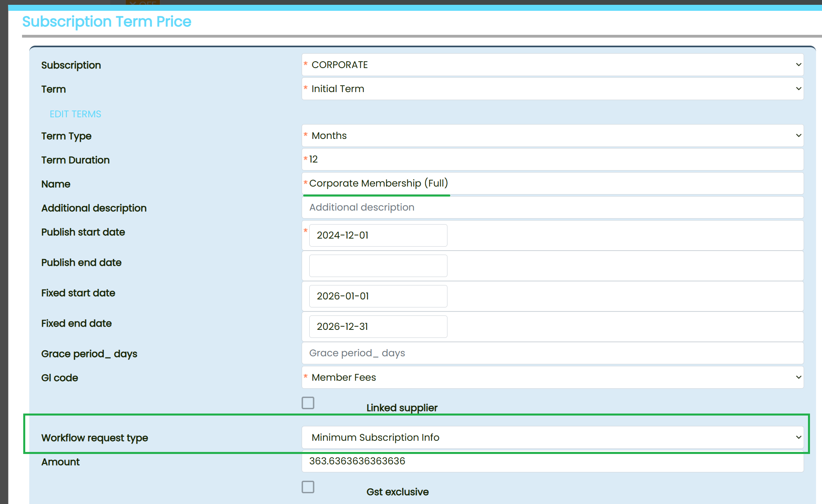Image resolution: width=822 pixels, height=504 pixels.
Task: Expand the Term dropdown showing Initial Term
Action: [552, 89]
